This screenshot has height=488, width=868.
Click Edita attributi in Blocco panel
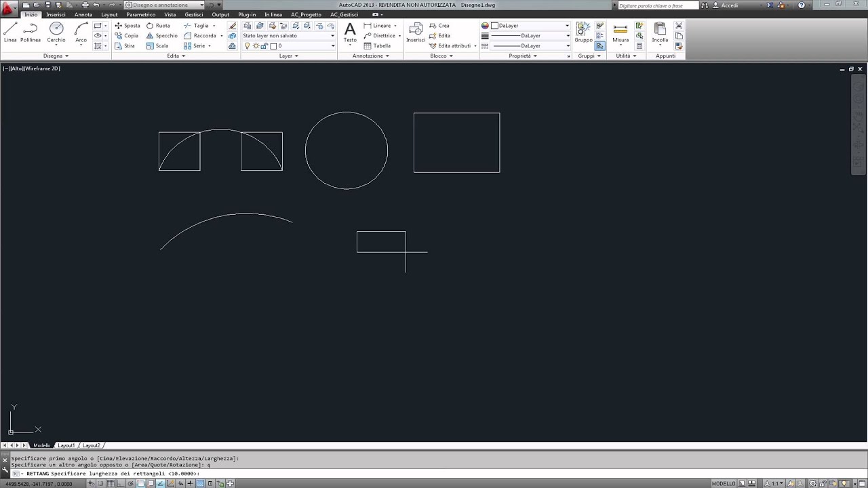(450, 46)
